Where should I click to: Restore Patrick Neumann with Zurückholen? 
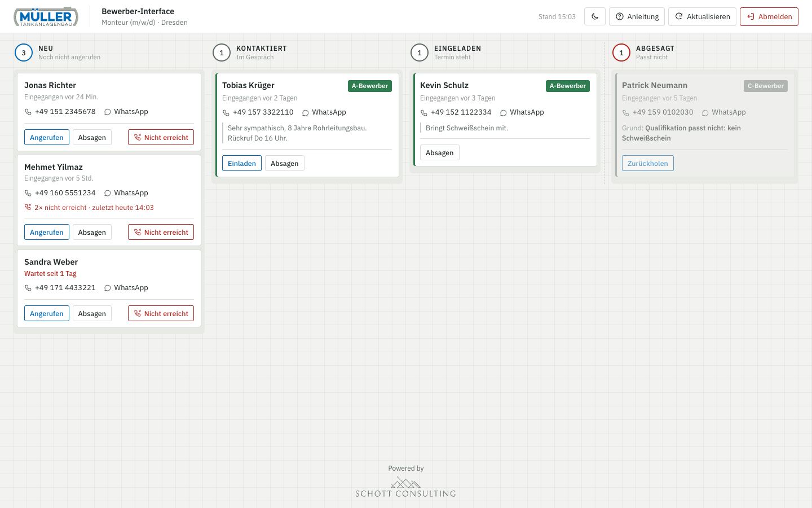pos(648,163)
